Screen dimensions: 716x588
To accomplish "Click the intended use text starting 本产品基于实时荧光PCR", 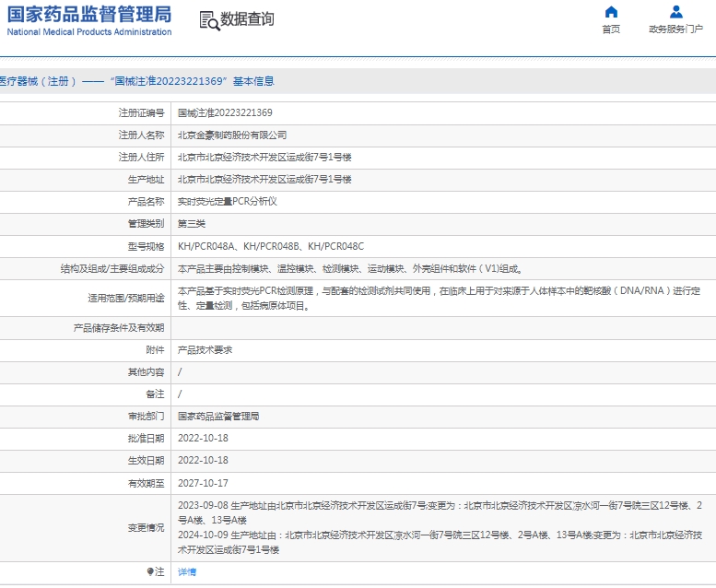I will click(x=440, y=298).
